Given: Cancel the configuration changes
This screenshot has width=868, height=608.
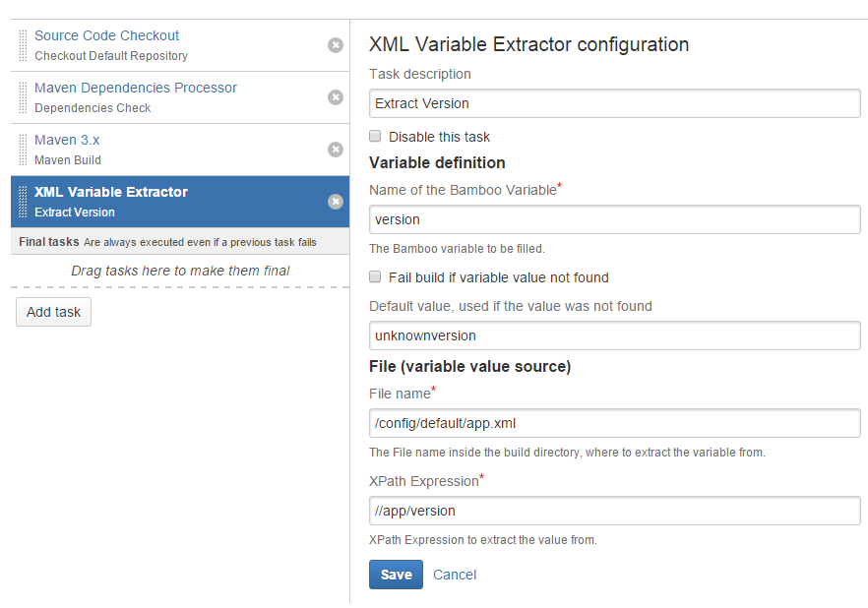Looking at the screenshot, I should pyautogui.click(x=455, y=575).
